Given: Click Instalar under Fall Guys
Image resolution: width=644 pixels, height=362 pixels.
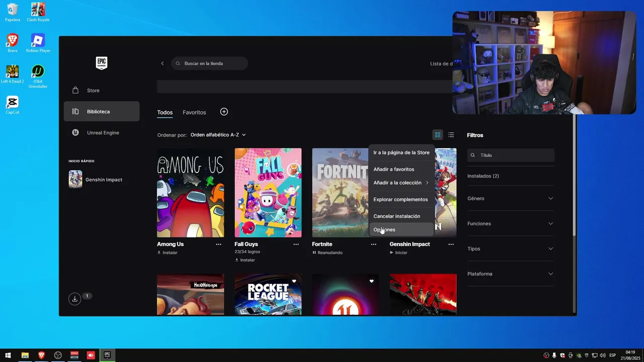Looking at the screenshot, I should point(245,260).
